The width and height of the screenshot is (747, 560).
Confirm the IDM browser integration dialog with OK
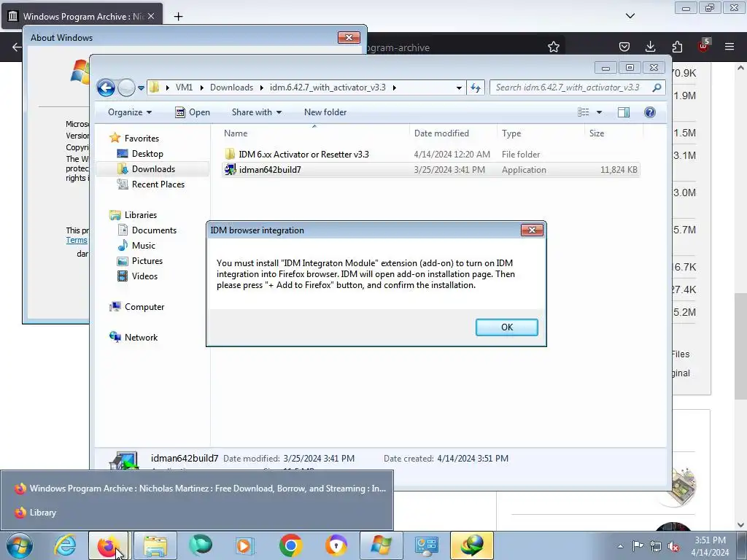click(506, 327)
